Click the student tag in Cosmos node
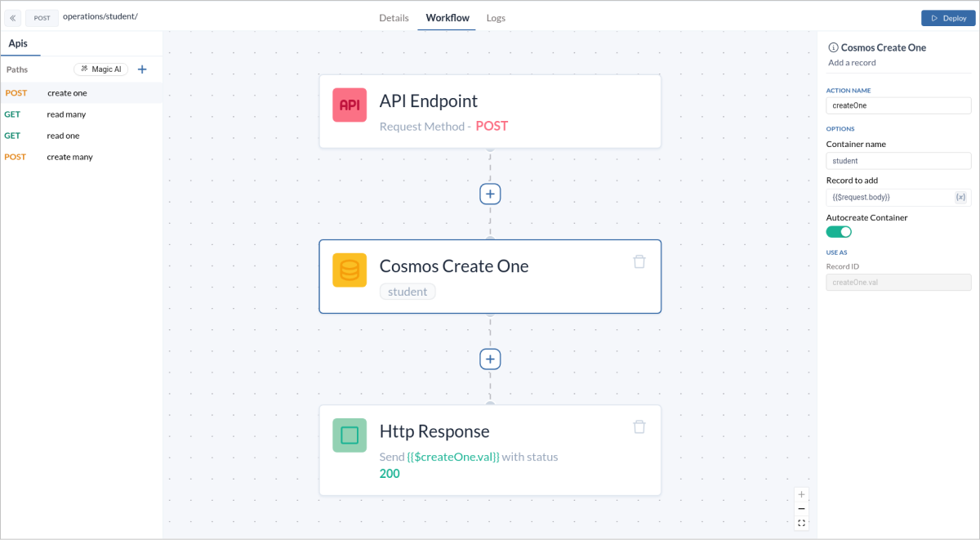Viewport: 980px width, 540px height. click(x=408, y=292)
